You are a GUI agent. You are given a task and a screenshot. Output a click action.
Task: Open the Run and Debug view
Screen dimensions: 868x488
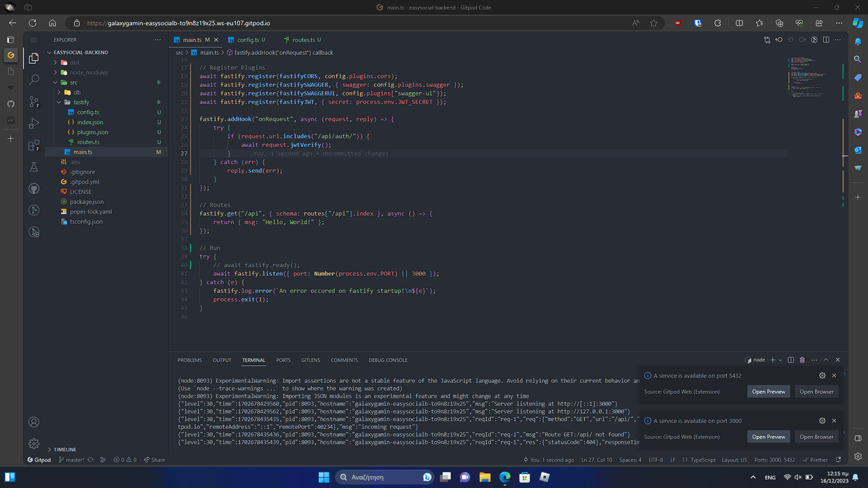click(x=34, y=123)
